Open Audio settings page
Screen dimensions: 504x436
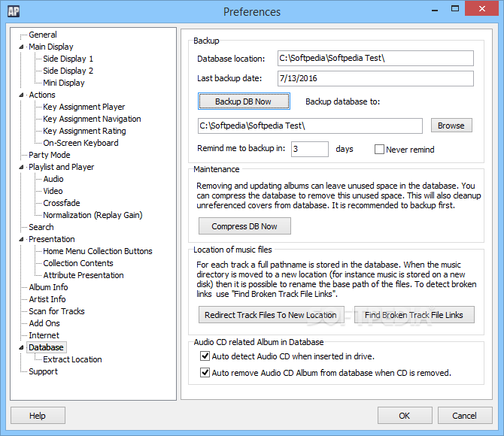[53, 179]
